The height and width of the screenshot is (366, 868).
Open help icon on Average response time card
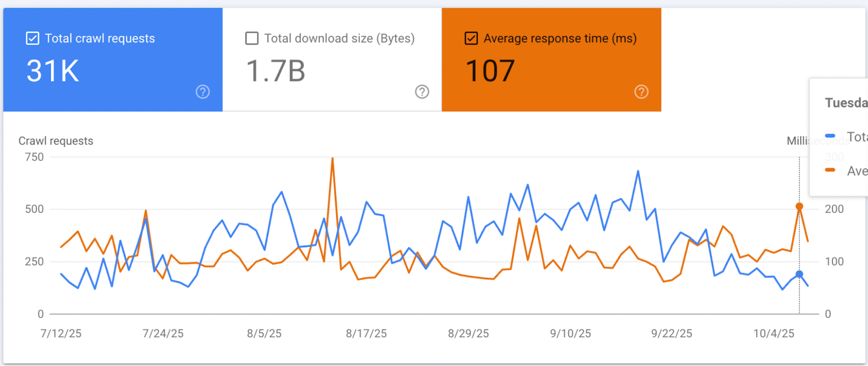(x=641, y=92)
